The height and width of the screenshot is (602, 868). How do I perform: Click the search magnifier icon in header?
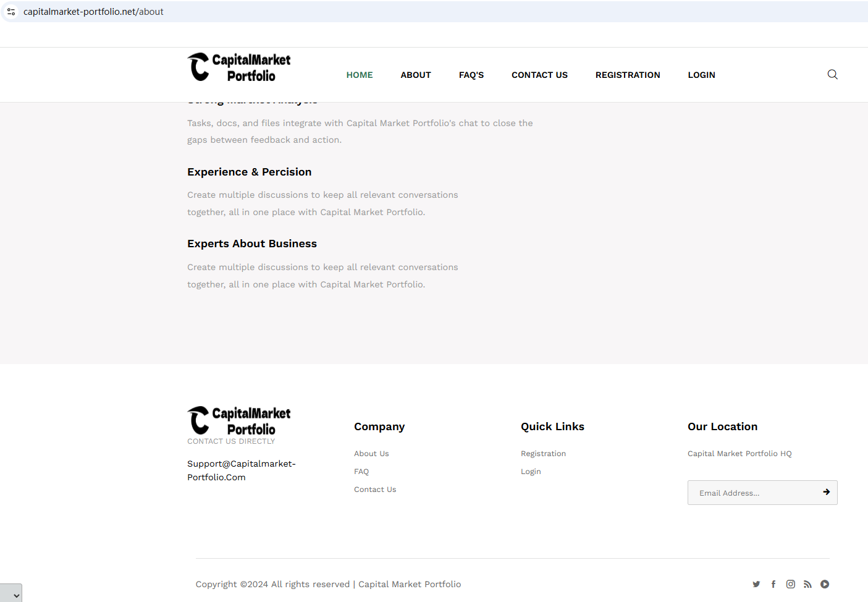pyautogui.click(x=832, y=75)
